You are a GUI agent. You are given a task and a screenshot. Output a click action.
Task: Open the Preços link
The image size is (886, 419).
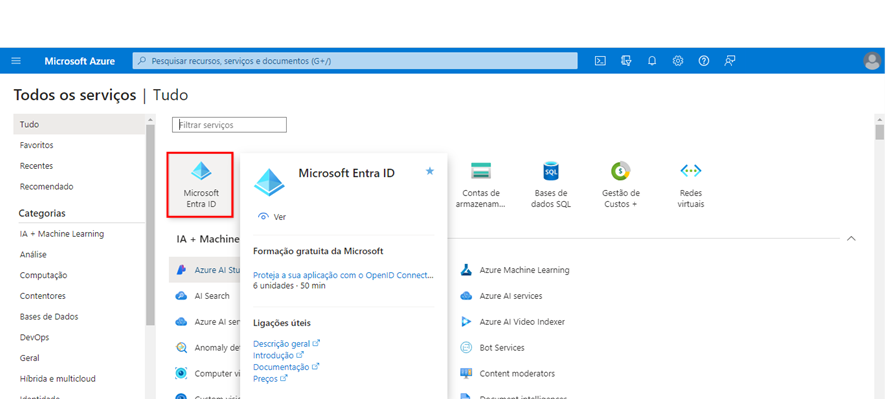coord(270,379)
